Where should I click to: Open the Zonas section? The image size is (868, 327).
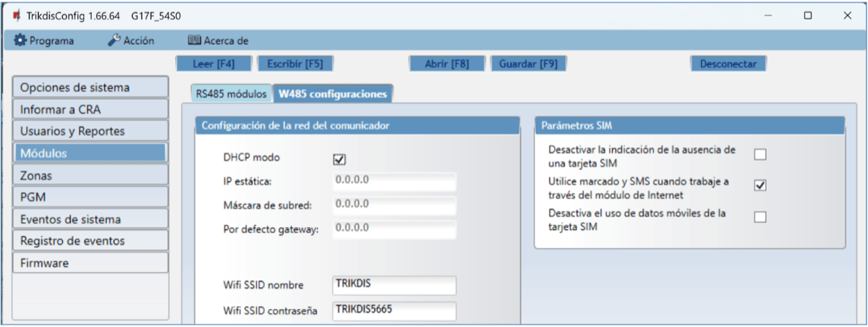point(90,176)
